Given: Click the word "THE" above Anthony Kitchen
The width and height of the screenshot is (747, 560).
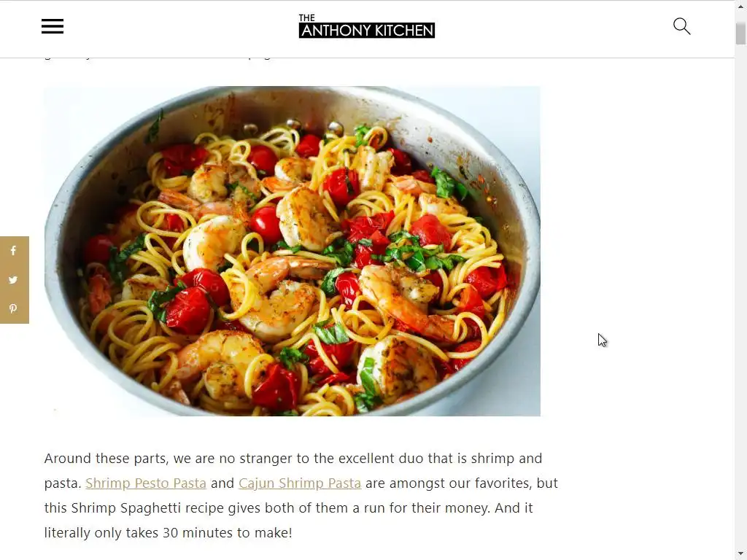Looking at the screenshot, I should click(x=307, y=18).
